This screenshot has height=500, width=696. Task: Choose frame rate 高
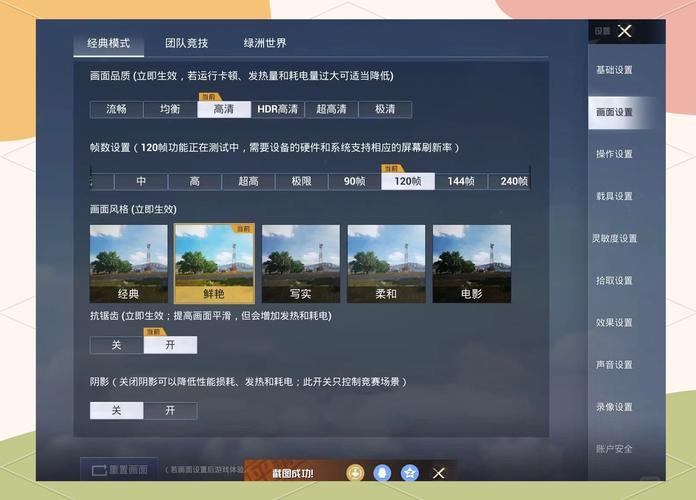tap(194, 181)
